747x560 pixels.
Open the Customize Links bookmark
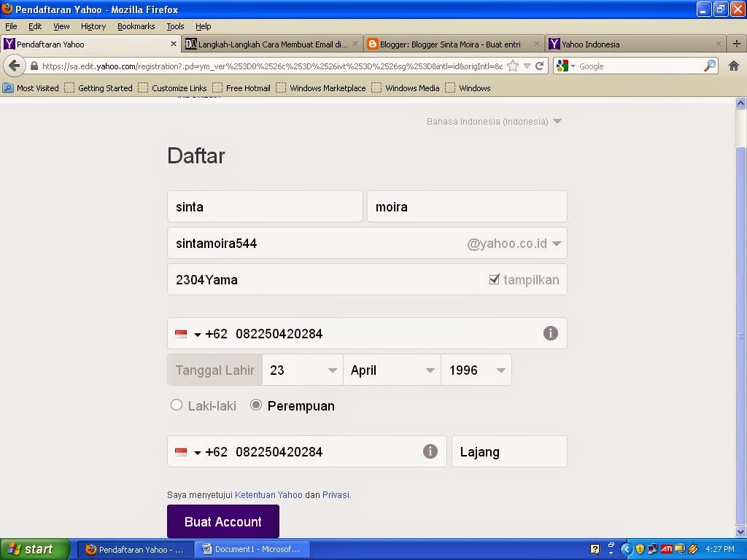pos(172,88)
